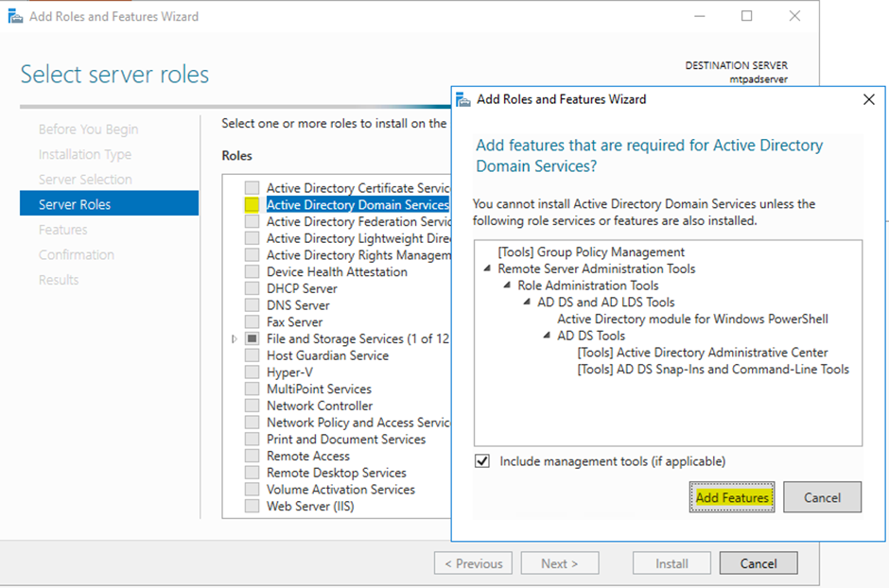Check Active Directory Rights Management role
Image resolution: width=889 pixels, height=588 pixels.
click(252, 254)
